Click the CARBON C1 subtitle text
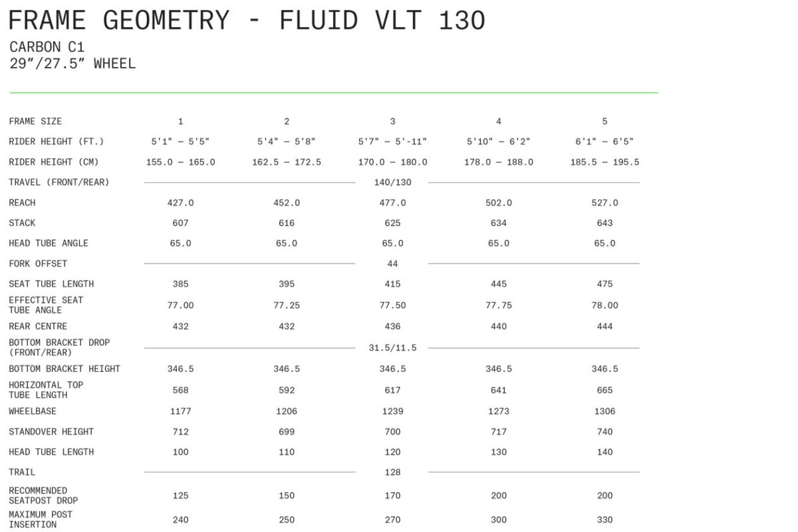The height and width of the screenshot is (532, 798). point(47,47)
